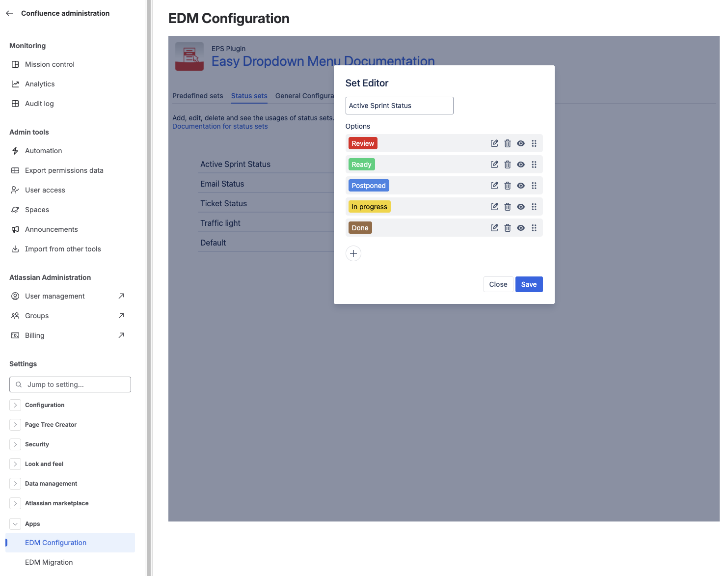Image resolution: width=728 pixels, height=576 pixels.
Task: Switch to the Predefined sets tab
Action: (198, 96)
